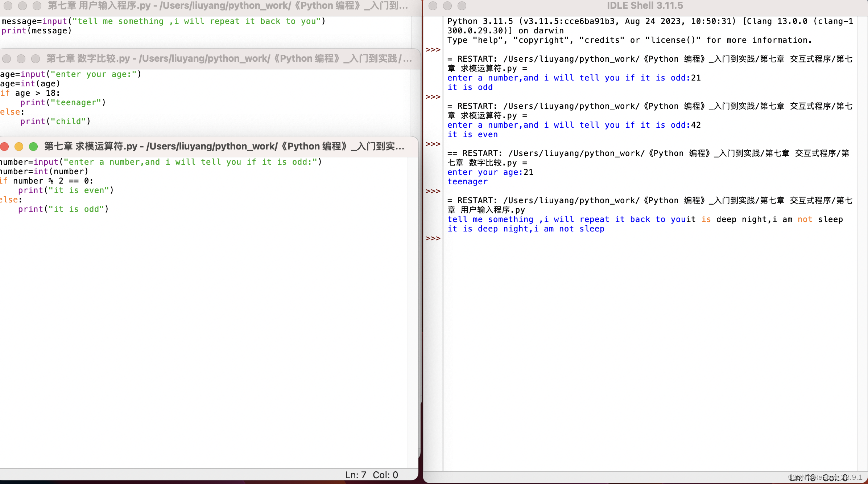Click the 数字比较.py window minimize button

point(21,59)
